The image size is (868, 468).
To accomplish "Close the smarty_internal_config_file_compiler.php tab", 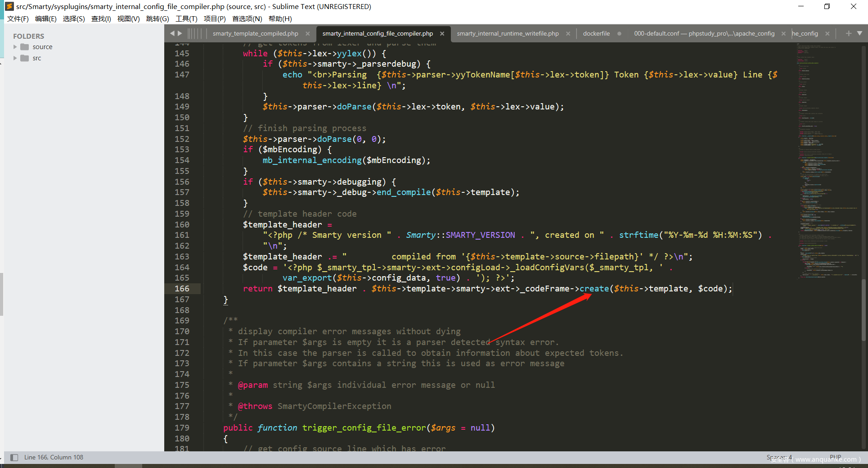I will [x=442, y=34].
